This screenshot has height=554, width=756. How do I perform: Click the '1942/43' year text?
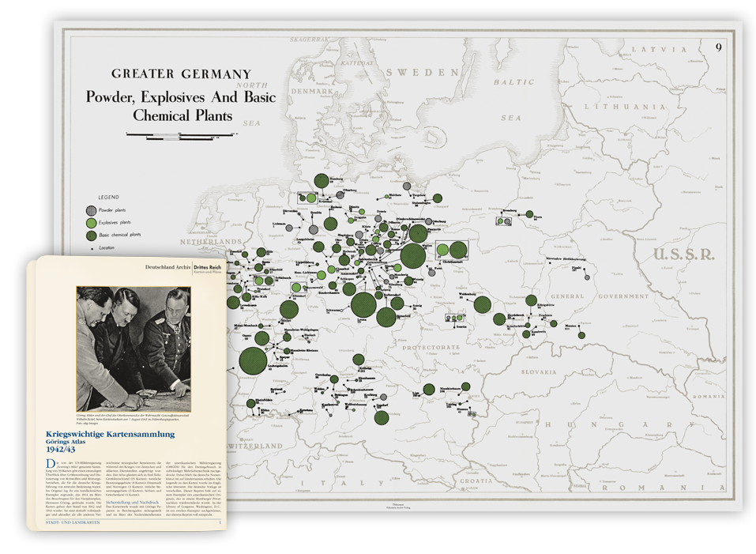point(61,450)
